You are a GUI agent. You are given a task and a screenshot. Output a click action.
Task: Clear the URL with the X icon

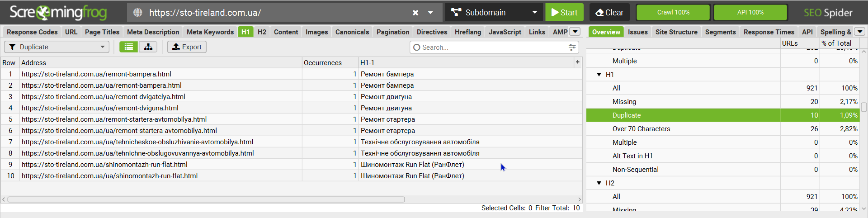(415, 13)
